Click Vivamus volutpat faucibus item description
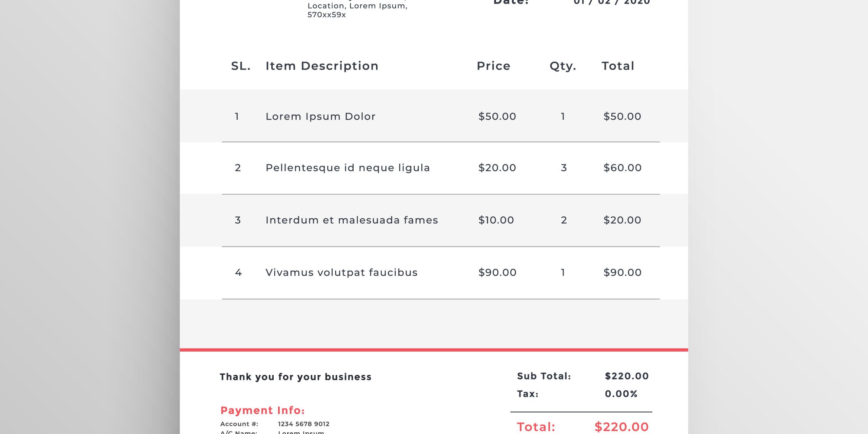The height and width of the screenshot is (434, 868). 341,272
